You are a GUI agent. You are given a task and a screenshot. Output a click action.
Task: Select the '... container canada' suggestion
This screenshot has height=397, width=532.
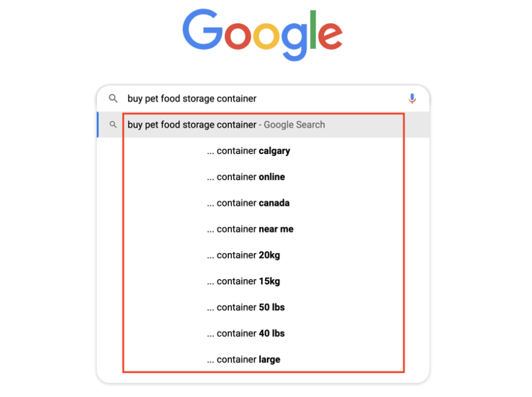coord(248,203)
